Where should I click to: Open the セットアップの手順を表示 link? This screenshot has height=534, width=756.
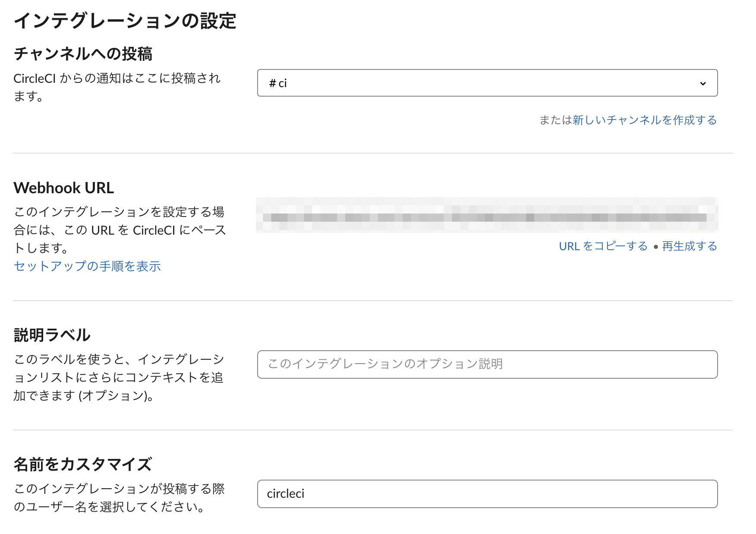click(x=87, y=266)
